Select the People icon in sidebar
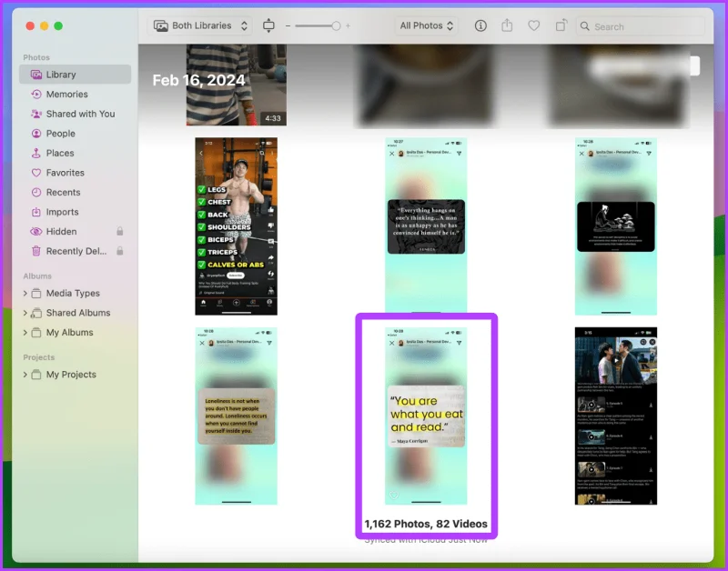The height and width of the screenshot is (571, 728). pyautogui.click(x=36, y=134)
